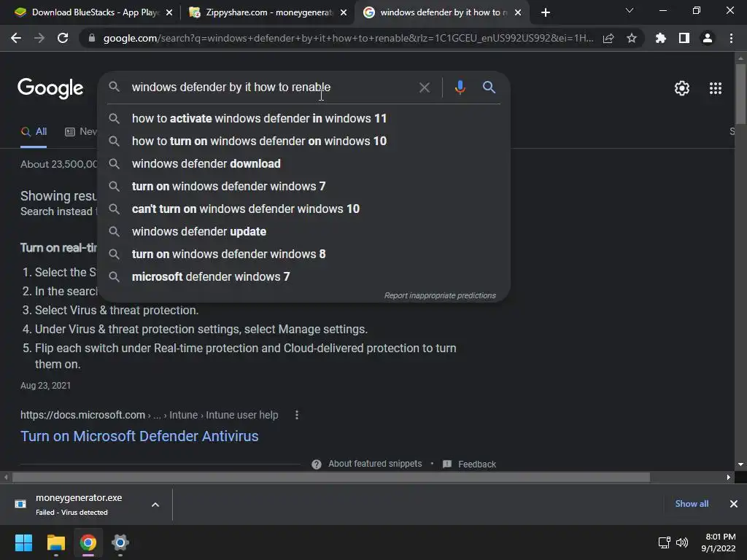
Task: Close the windows defender search tab
Action: [x=518, y=12]
